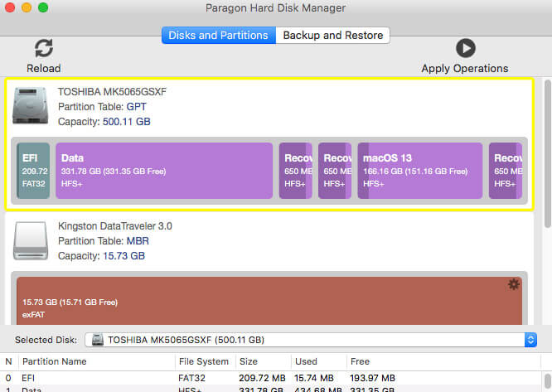Open the Disks and Partitions tab

pyautogui.click(x=218, y=36)
